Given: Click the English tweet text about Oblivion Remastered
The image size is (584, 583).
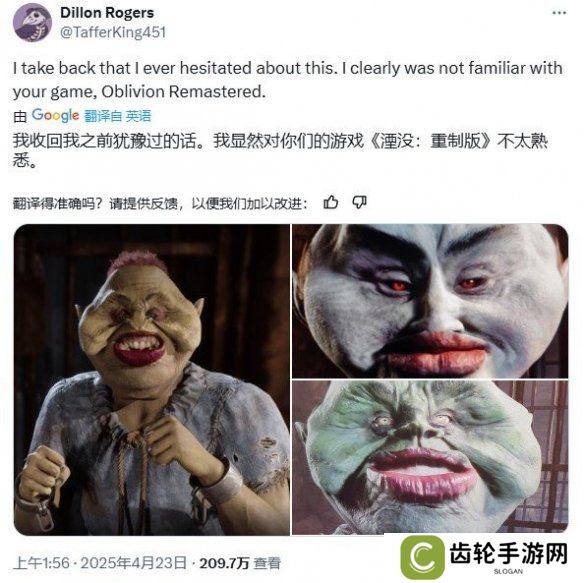Looking at the screenshot, I should click(x=288, y=80).
